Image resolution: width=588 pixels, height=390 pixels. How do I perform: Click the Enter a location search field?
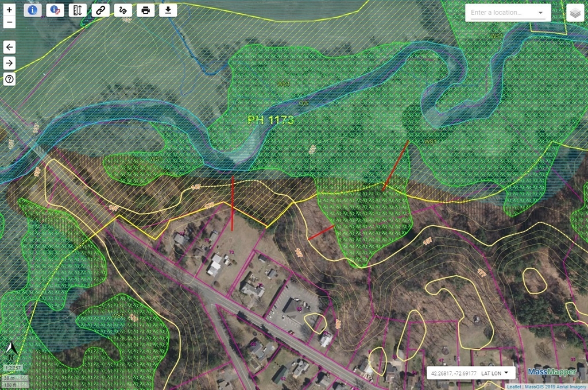(x=501, y=13)
